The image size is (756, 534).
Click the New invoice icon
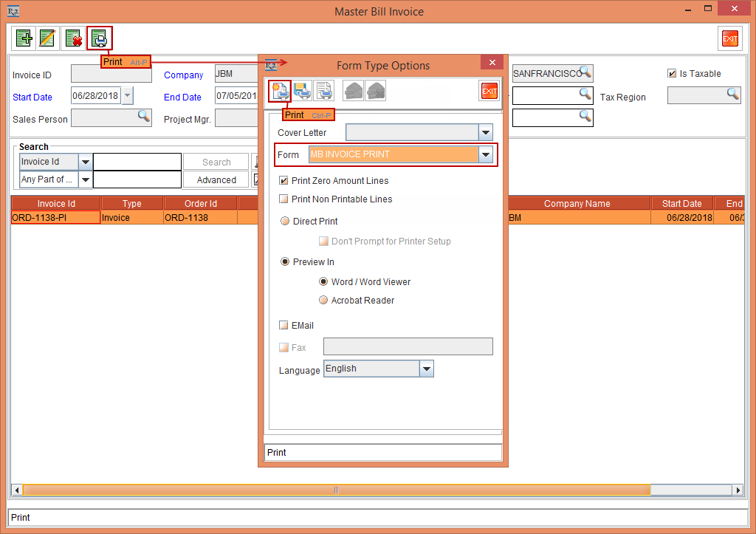coord(23,38)
